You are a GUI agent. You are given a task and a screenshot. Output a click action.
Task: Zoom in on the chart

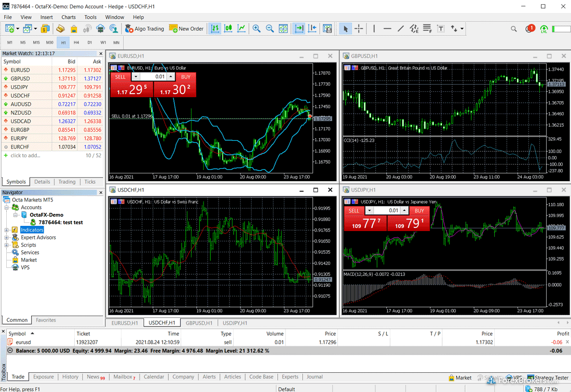pyautogui.click(x=256, y=29)
